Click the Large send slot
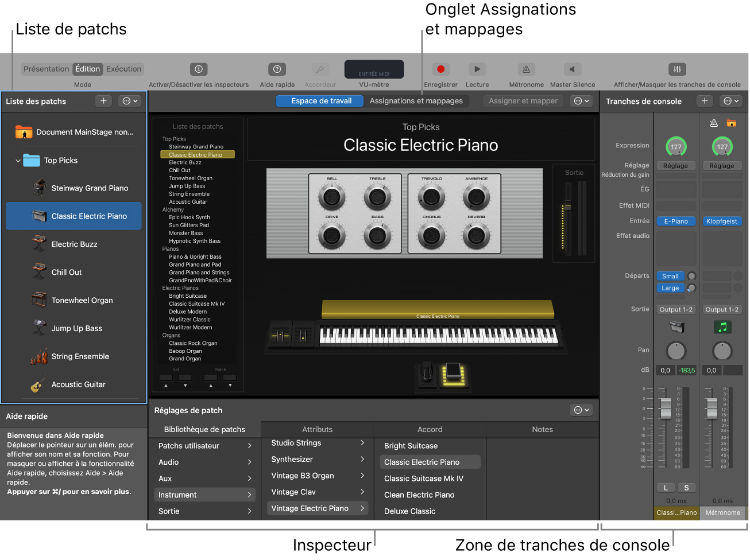 coord(670,288)
